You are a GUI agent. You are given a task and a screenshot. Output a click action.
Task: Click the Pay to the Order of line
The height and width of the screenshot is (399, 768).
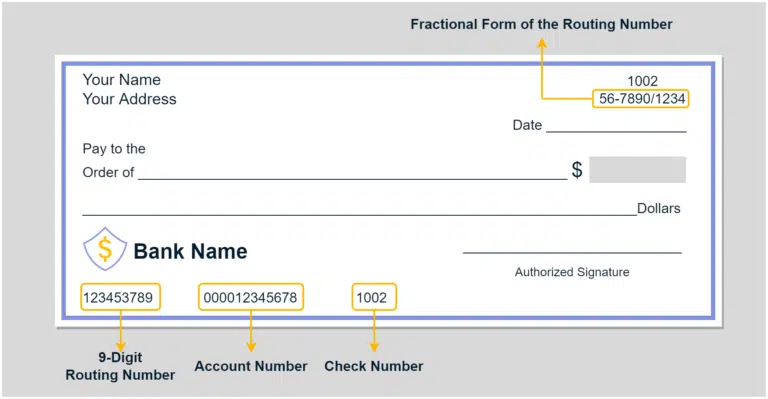pos(353,179)
